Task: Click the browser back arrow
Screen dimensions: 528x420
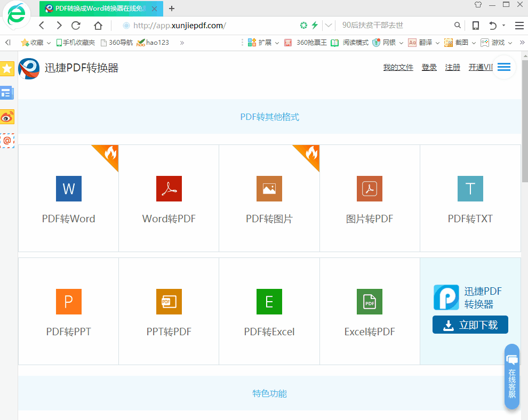Action: [42, 26]
